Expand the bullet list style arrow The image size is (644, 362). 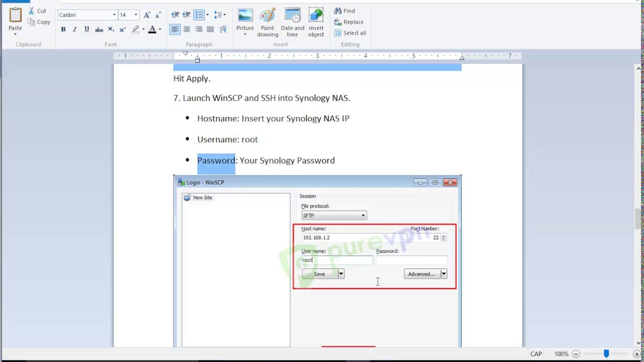207,15
